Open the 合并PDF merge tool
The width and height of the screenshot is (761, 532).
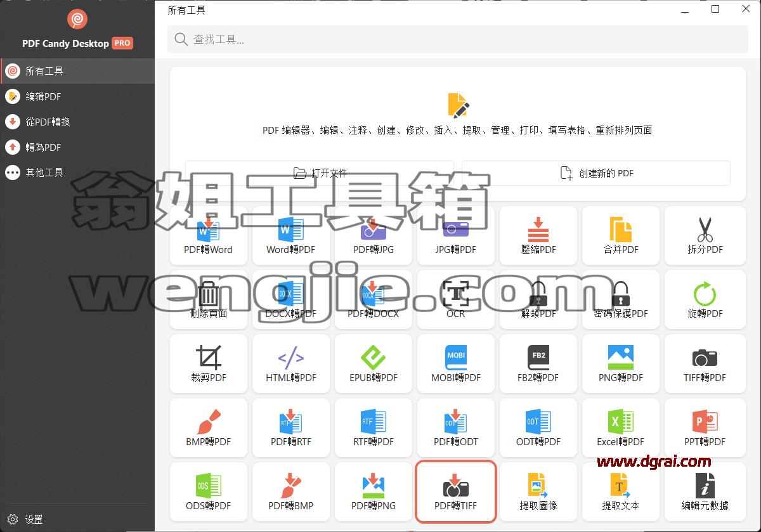coord(621,235)
